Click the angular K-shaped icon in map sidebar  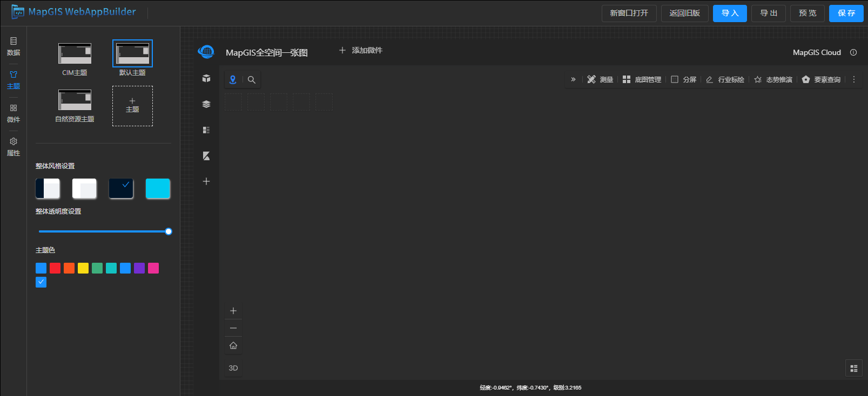206,156
